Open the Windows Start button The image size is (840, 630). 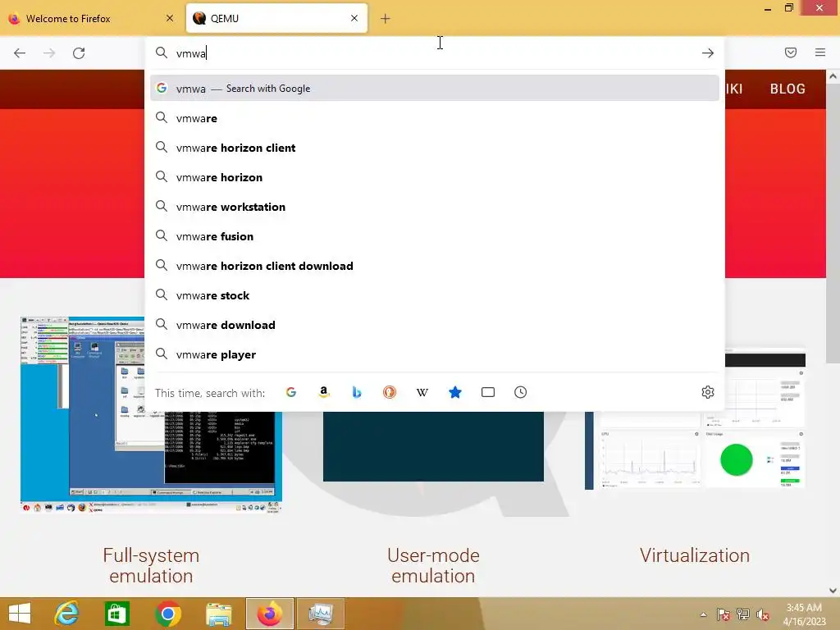tap(20, 614)
